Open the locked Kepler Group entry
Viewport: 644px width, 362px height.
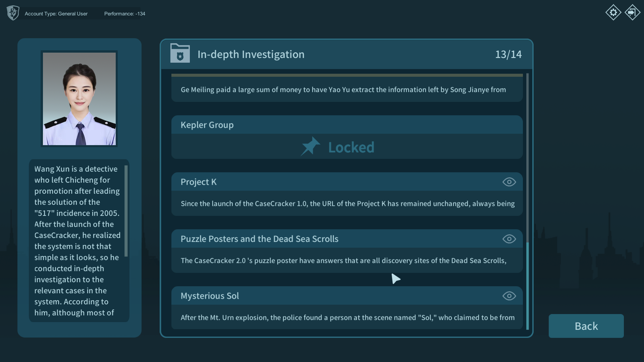(347, 137)
